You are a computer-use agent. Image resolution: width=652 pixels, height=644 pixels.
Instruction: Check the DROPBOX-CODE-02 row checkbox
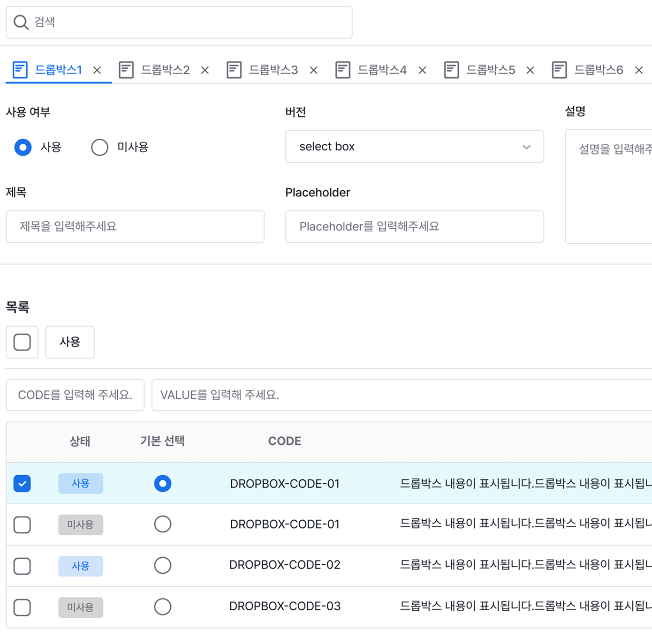tap(22, 566)
